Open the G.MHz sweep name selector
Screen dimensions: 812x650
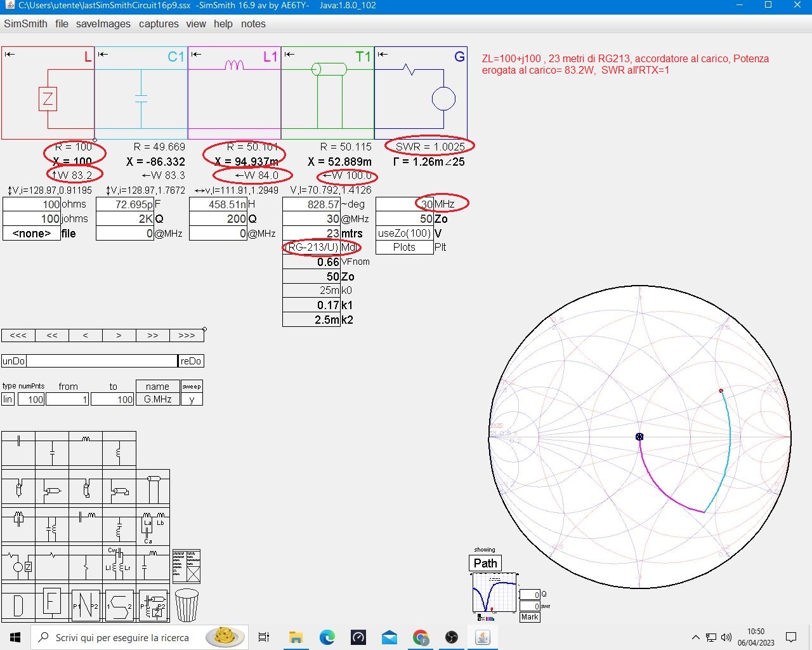tap(157, 399)
